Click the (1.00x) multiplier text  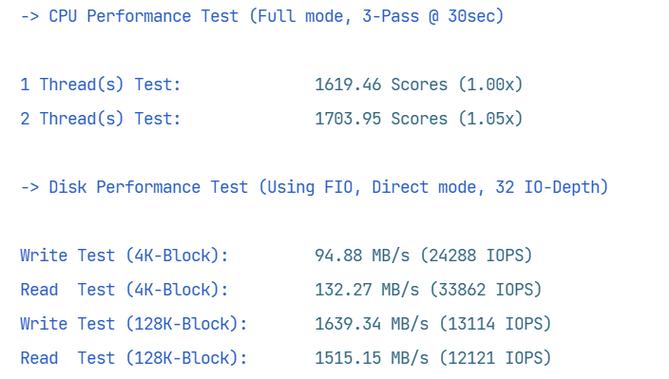point(490,85)
